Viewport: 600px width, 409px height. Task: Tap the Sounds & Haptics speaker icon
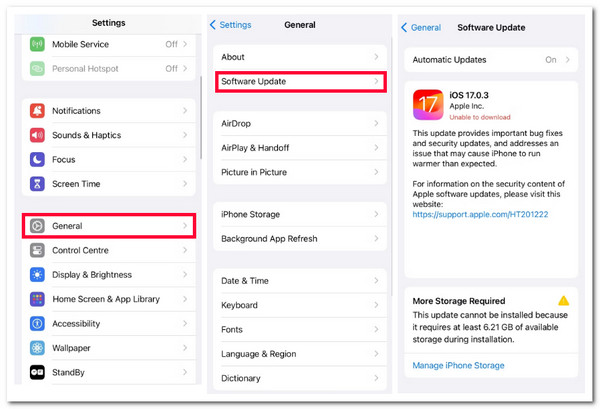pos(37,135)
